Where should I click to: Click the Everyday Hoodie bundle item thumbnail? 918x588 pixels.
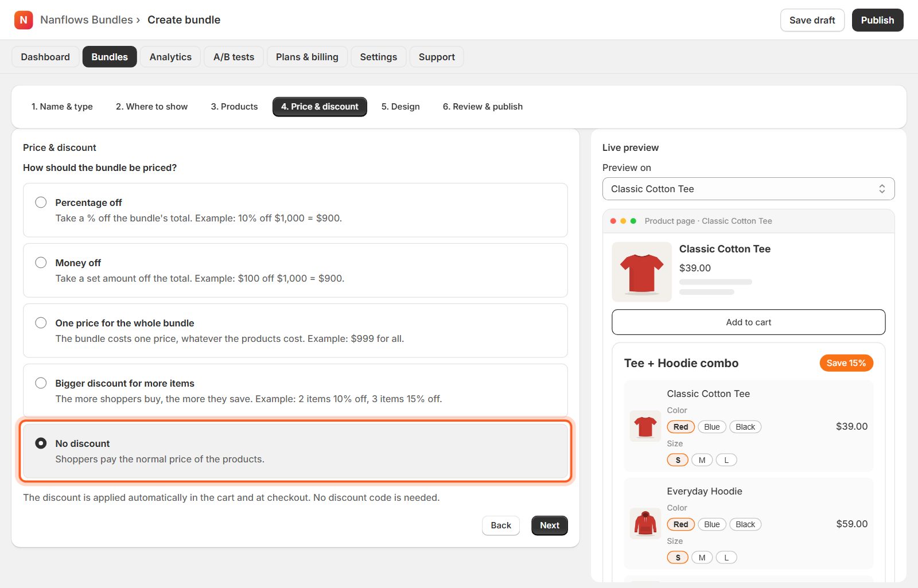(x=645, y=524)
